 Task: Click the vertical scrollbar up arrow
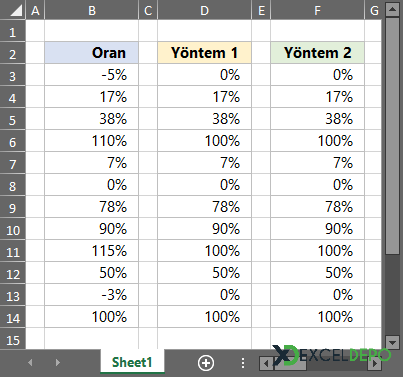pyautogui.click(x=392, y=10)
